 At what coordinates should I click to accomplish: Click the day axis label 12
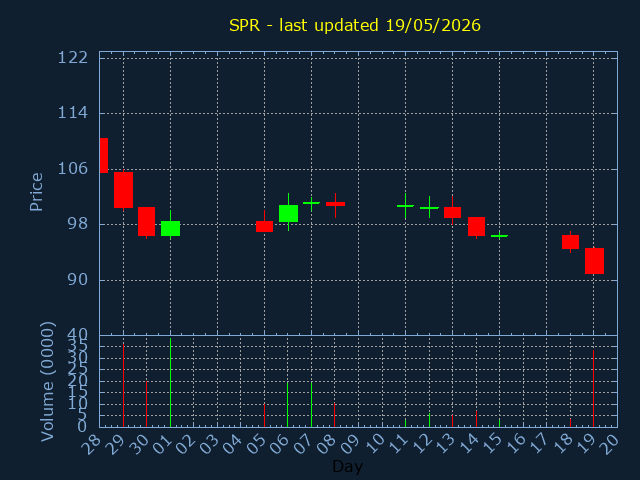[x=421, y=444]
